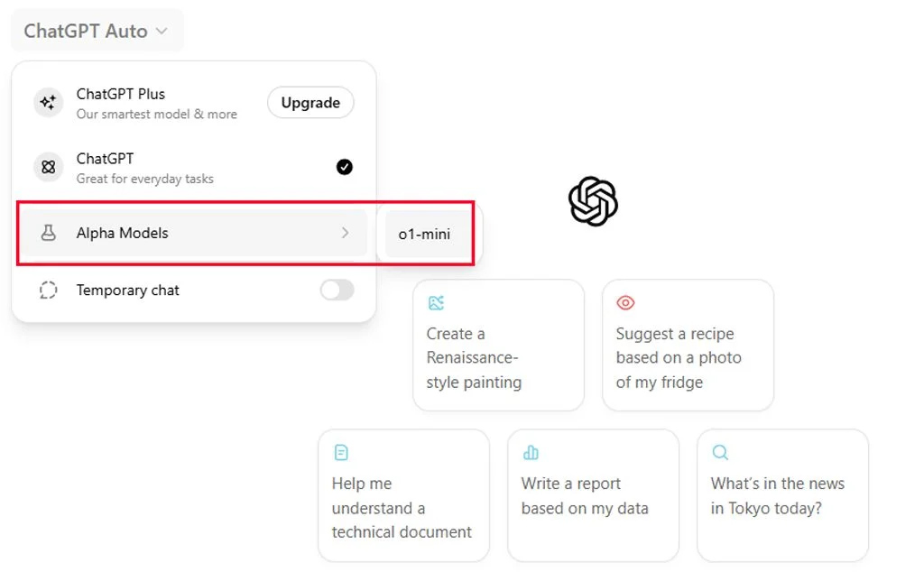
Task: Expand the Alpha Models submenu chevron
Action: pos(345,233)
